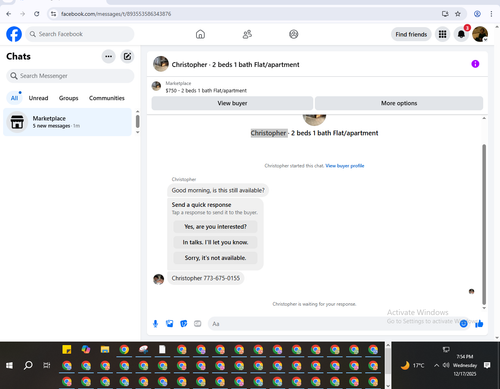
Task: Reload the page with the refresh icon
Action: tap(37, 14)
